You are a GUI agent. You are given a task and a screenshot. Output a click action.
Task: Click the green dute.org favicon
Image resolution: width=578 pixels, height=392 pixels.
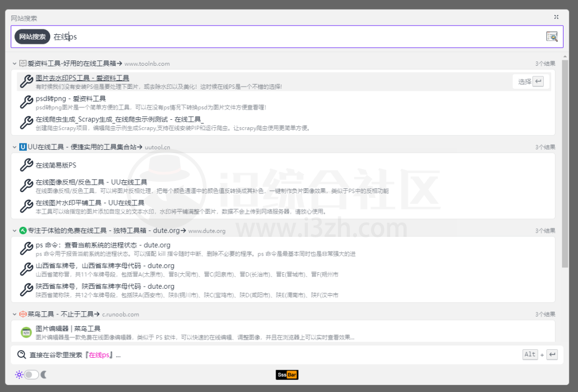23,230
